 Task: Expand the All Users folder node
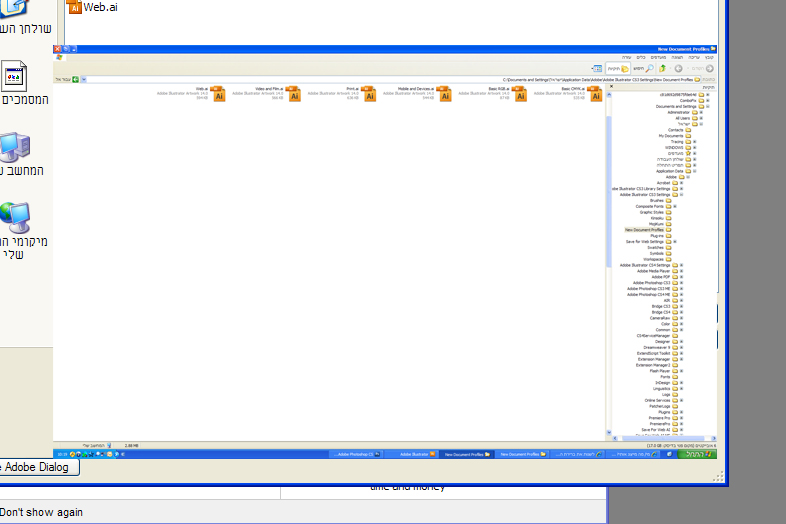pyautogui.click(x=701, y=118)
